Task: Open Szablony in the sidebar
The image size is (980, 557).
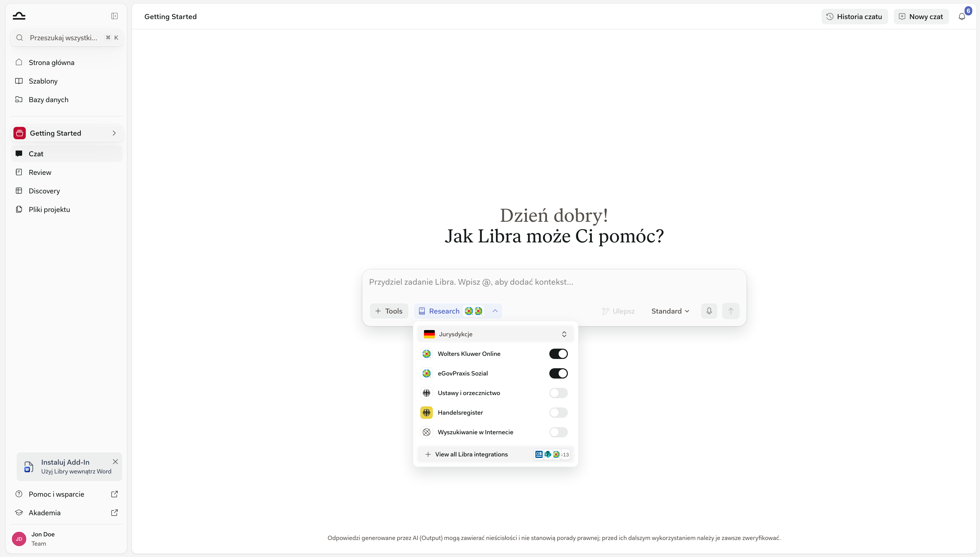Action: pyautogui.click(x=67, y=81)
